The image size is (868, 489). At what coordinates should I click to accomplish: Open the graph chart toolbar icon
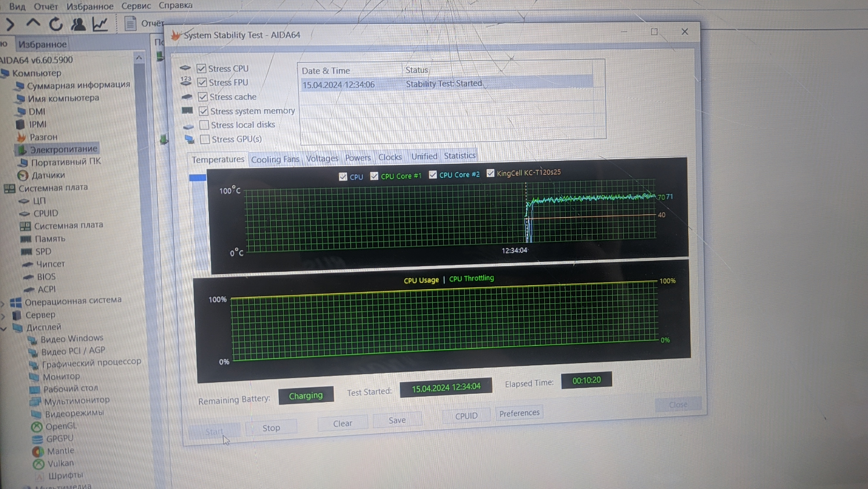[x=100, y=24]
